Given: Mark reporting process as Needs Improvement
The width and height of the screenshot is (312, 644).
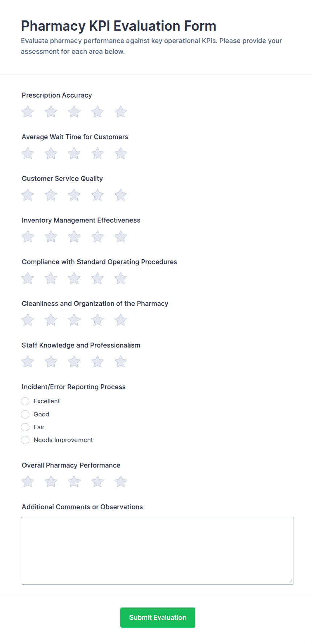Looking at the screenshot, I should [25, 440].
